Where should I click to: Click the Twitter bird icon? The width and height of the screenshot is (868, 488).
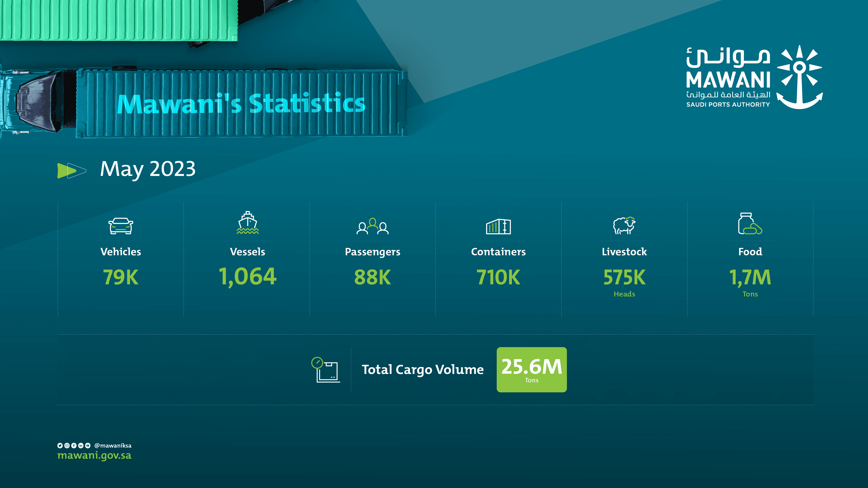60,445
